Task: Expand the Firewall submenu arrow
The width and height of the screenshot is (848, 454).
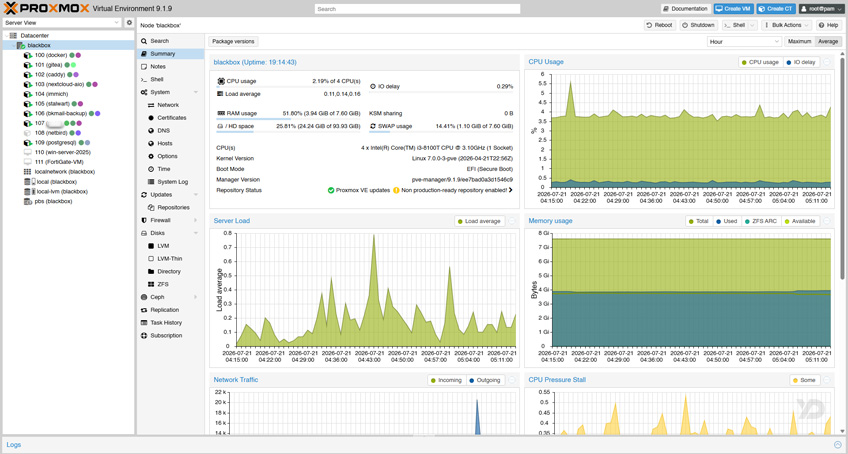Action: click(x=196, y=220)
